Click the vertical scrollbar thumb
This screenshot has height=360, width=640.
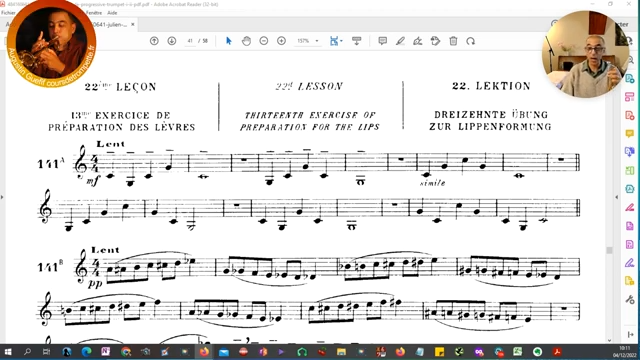coord(609,250)
